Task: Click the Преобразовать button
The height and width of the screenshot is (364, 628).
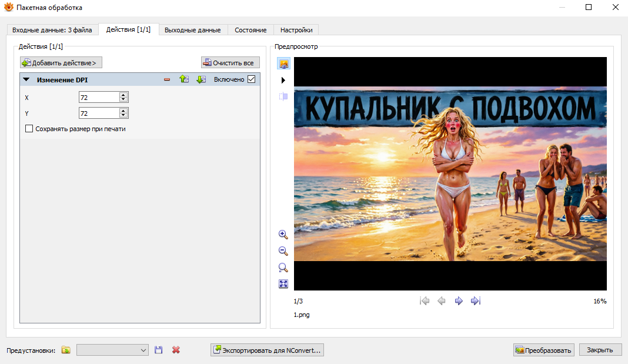Action: click(544, 350)
